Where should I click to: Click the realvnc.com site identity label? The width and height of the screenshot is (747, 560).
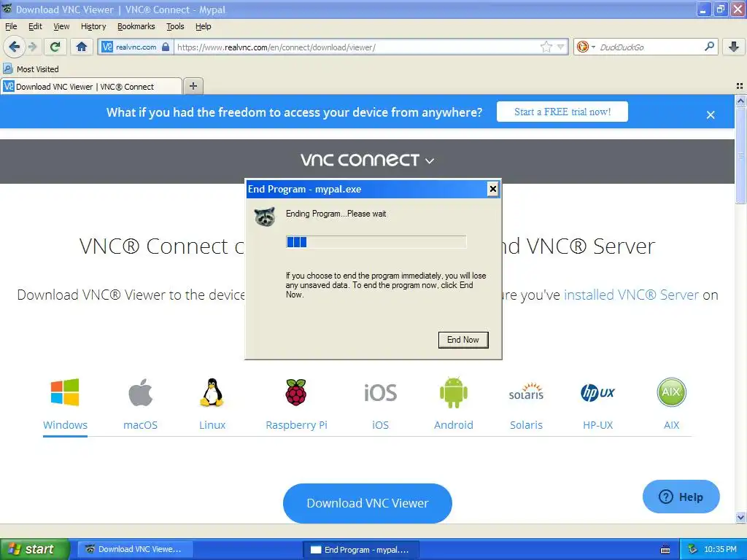[136, 47]
